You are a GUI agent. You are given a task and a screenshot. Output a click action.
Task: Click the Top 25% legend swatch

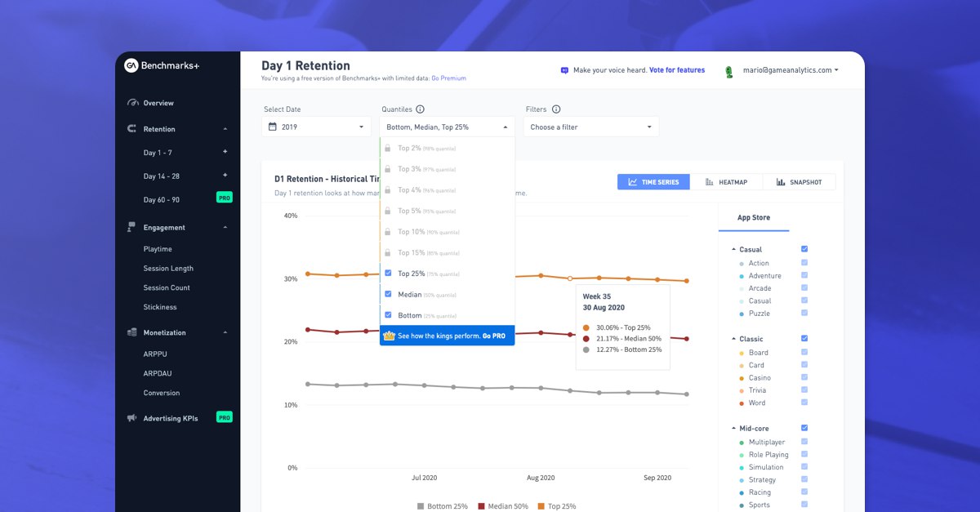tap(541, 506)
